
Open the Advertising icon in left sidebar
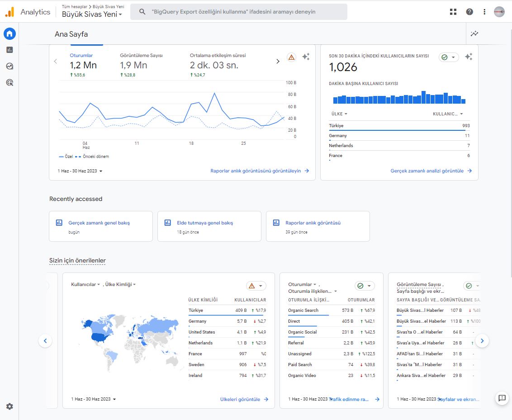pos(9,82)
